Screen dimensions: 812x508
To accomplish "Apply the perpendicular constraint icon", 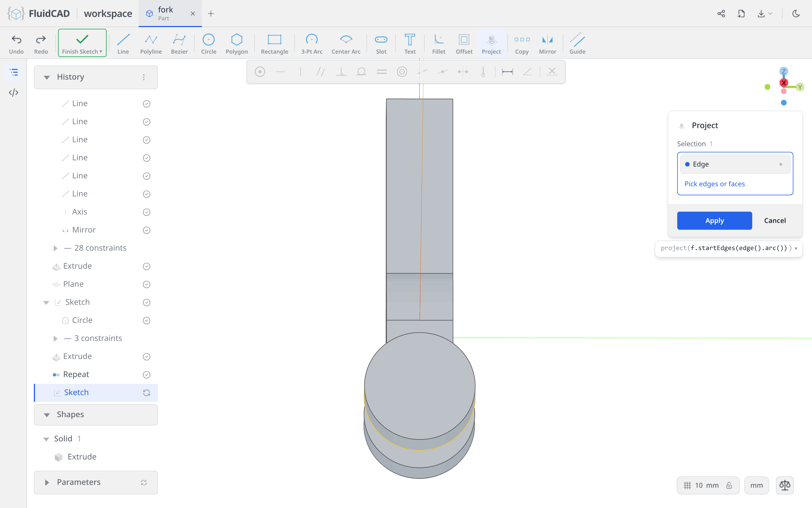I will [341, 72].
